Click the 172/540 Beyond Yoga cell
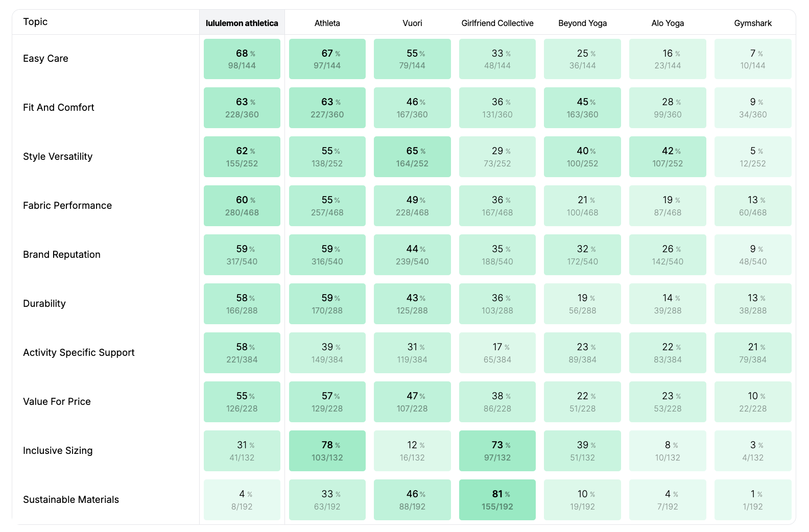This screenshot has width=809, height=532. pos(583,255)
